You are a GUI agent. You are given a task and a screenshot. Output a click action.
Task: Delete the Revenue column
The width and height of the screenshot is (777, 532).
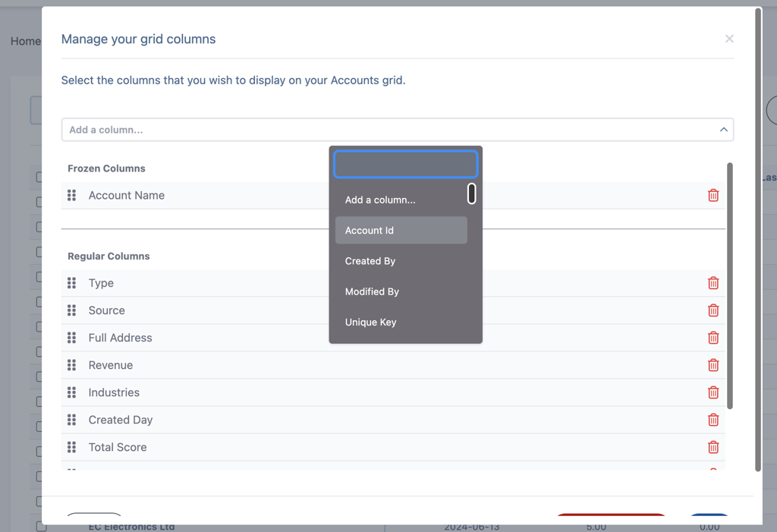(x=713, y=365)
